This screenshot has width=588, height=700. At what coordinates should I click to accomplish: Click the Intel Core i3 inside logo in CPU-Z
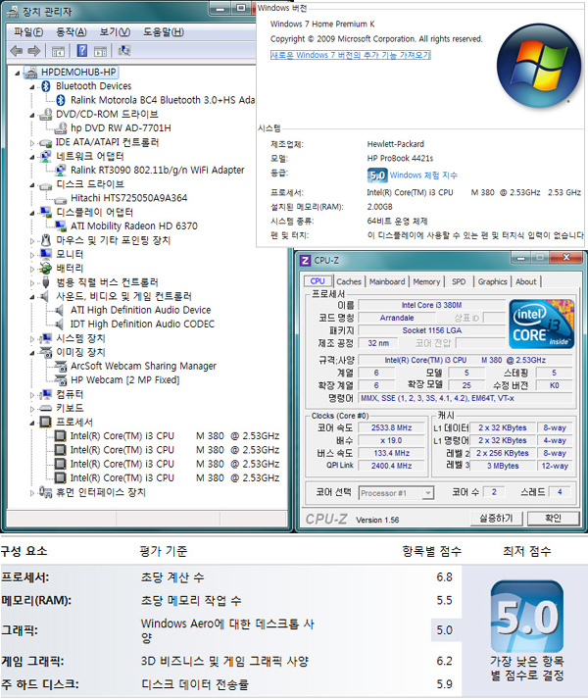click(x=542, y=325)
